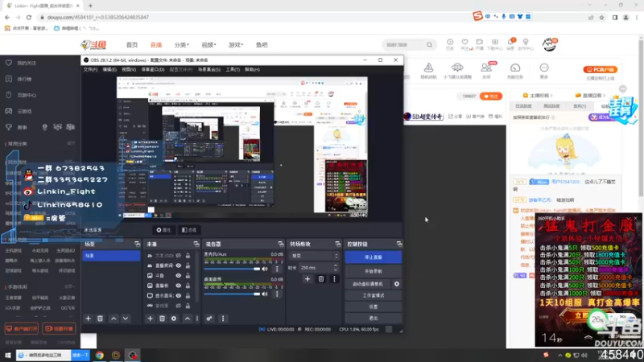Open OBS 视图(V) menu
This screenshot has width=644, height=362.
coord(129,69)
